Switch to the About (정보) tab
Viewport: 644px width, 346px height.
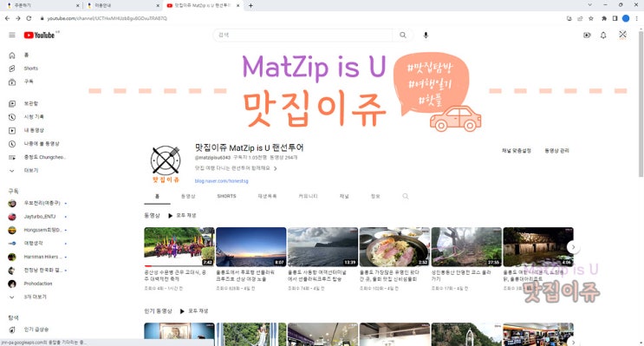pos(375,197)
